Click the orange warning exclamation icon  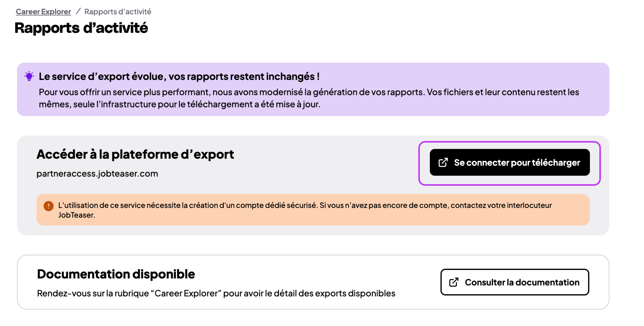pos(48,206)
